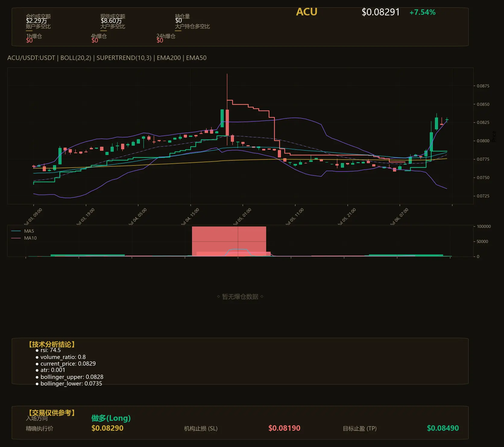Image resolution: width=504 pixels, height=447 pixels.
Task: Click the stop loss value $0.08190
Action: click(284, 428)
